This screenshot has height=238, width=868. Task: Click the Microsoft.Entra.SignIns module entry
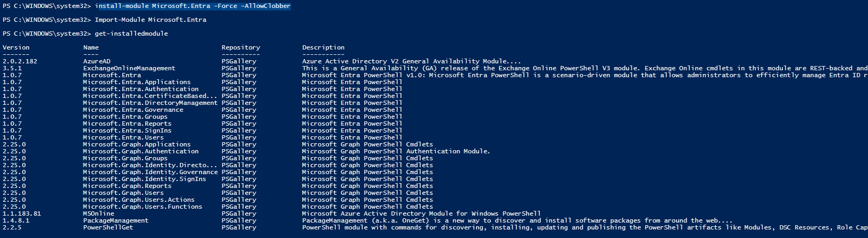[x=127, y=130]
